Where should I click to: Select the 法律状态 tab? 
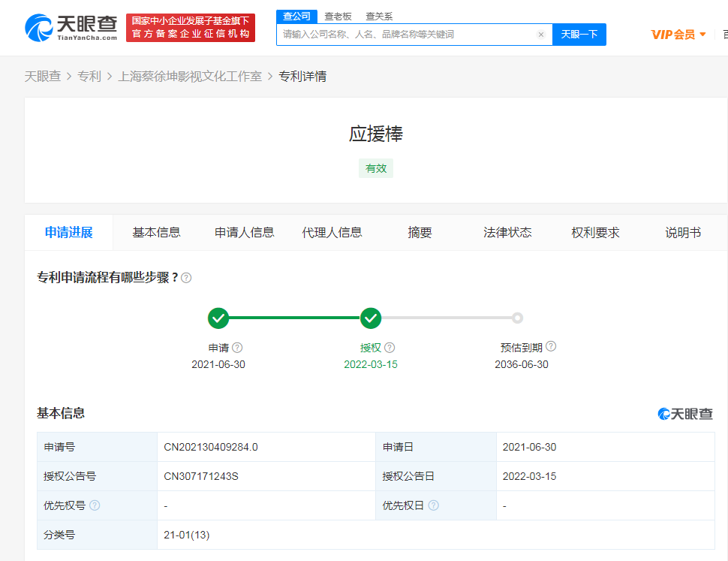coord(507,232)
